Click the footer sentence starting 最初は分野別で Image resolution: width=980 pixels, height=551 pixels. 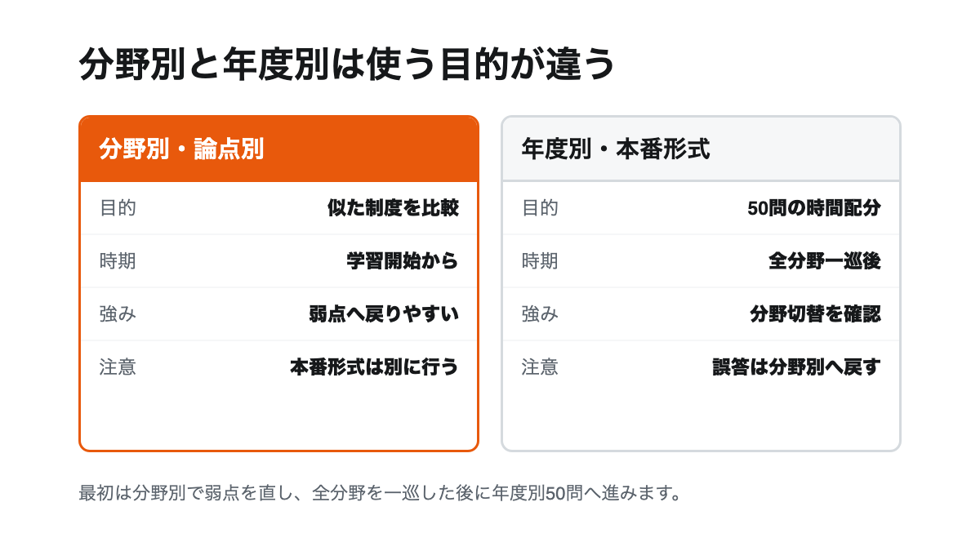381,494
